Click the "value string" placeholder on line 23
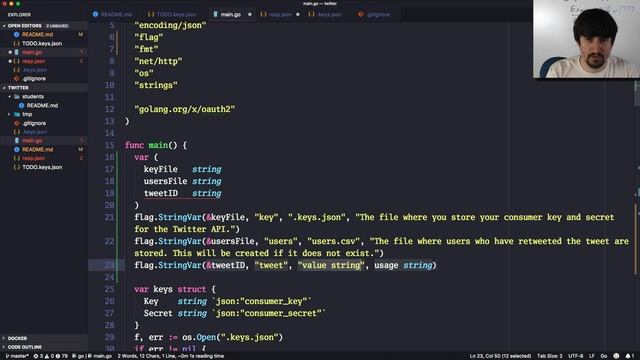Viewport: 640px width, 360px height. coord(331,265)
